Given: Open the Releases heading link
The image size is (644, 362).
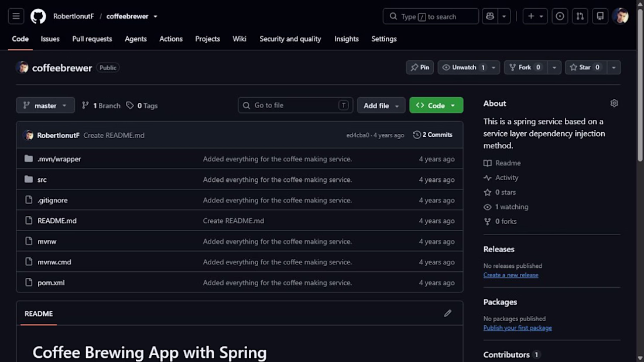Looking at the screenshot, I should (499, 249).
